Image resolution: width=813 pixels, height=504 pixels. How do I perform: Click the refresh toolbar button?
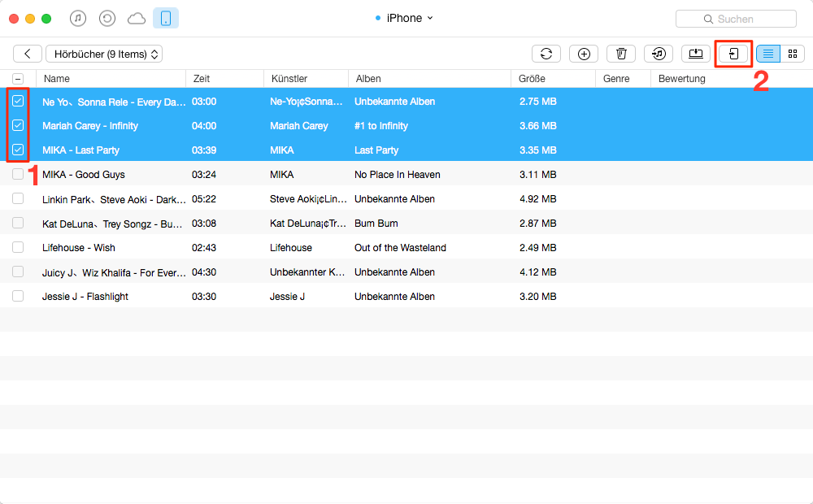pyautogui.click(x=546, y=54)
